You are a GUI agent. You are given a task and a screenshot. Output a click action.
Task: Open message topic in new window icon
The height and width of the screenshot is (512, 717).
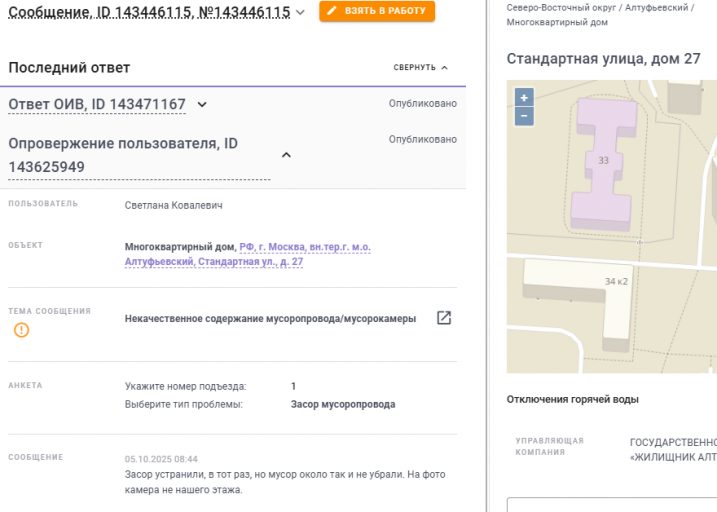pyautogui.click(x=444, y=318)
